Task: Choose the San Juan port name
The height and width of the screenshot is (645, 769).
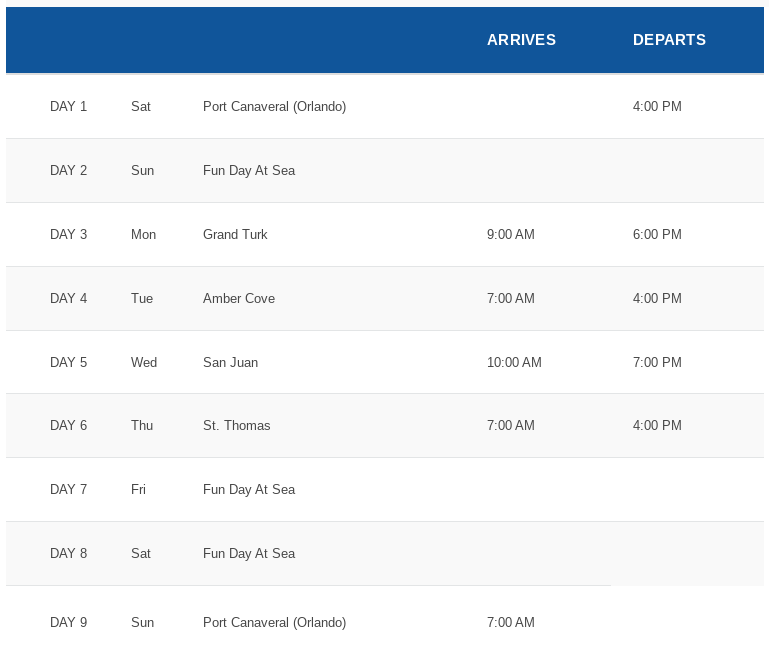Action: (230, 363)
